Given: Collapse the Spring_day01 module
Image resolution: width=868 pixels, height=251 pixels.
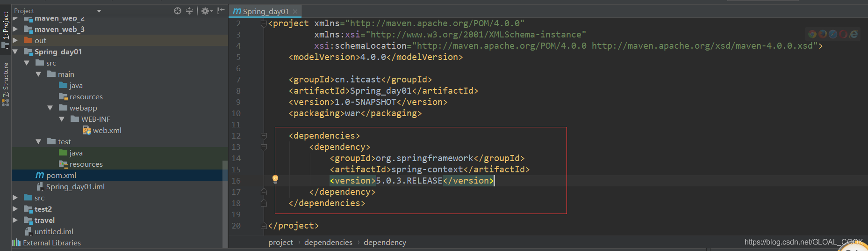Looking at the screenshot, I should [x=15, y=52].
